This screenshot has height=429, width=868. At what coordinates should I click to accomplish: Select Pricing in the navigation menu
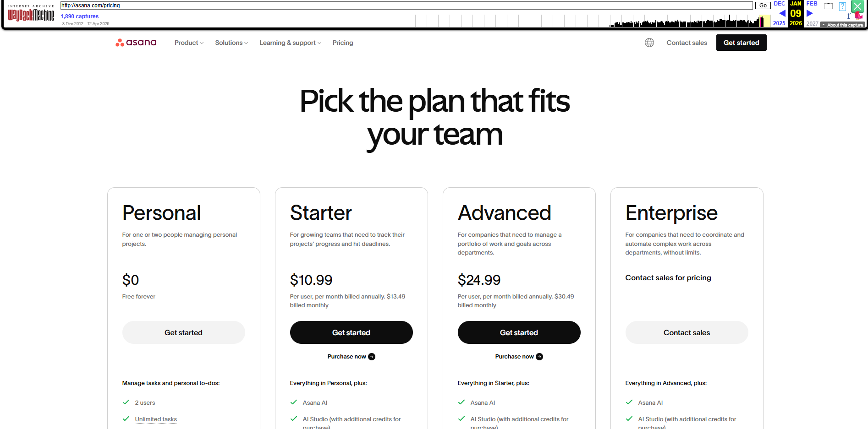[343, 43]
